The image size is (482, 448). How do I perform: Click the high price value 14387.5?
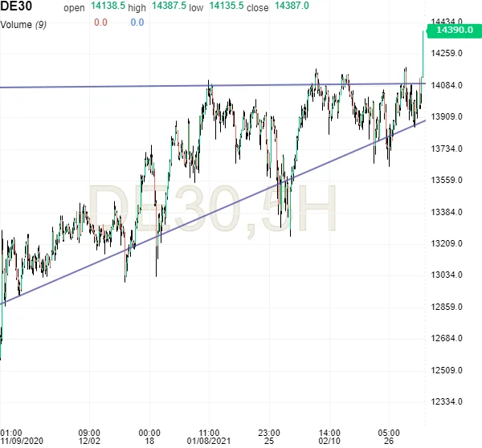167,6
